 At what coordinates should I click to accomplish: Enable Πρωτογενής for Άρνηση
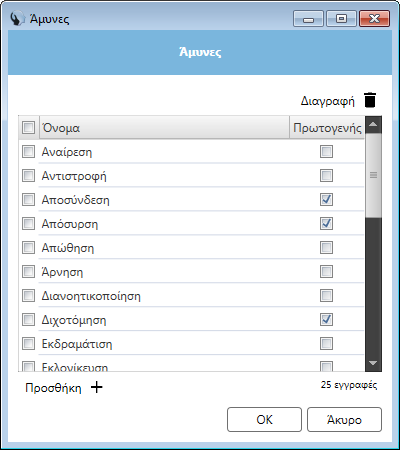[x=326, y=272]
